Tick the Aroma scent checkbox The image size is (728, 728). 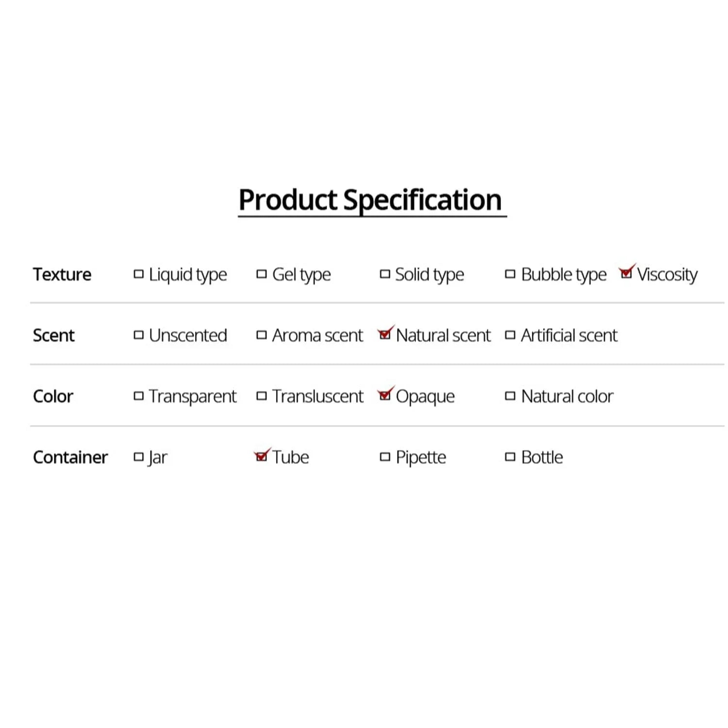coord(262,335)
